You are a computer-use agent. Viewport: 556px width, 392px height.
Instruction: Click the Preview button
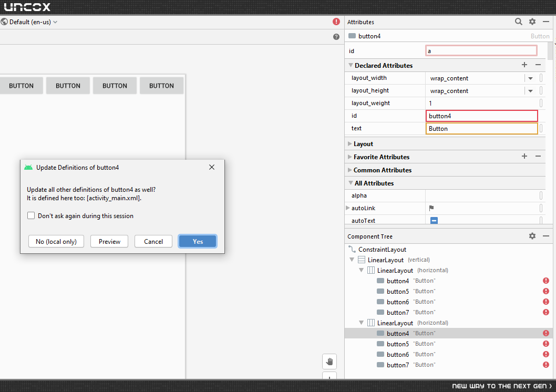pyautogui.click(x=109, y=241)
